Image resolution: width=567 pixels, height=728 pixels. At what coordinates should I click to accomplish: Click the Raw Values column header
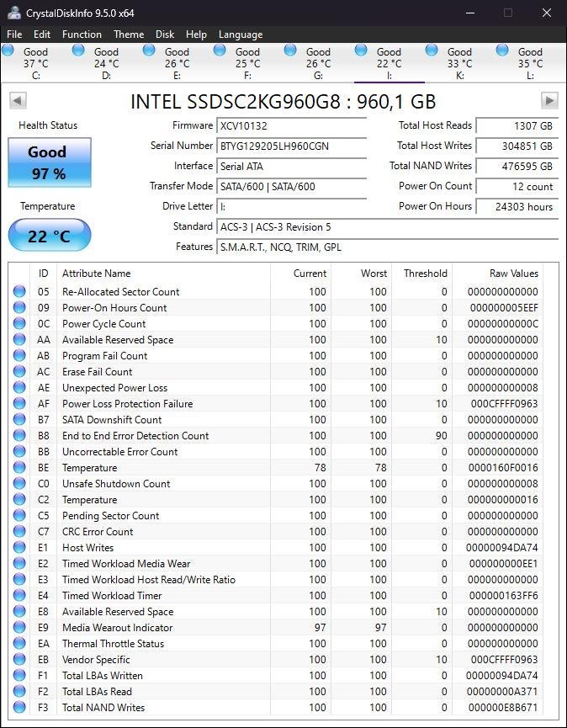[x=513, y=274]
